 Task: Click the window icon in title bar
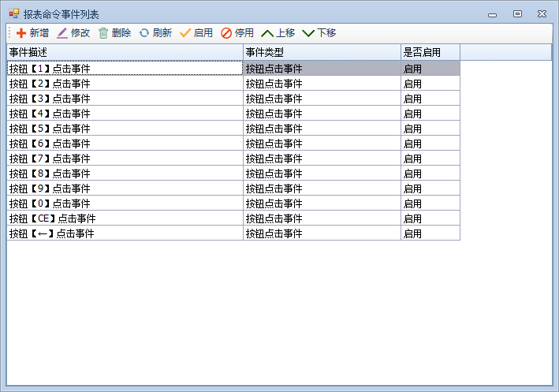(13, 13)
